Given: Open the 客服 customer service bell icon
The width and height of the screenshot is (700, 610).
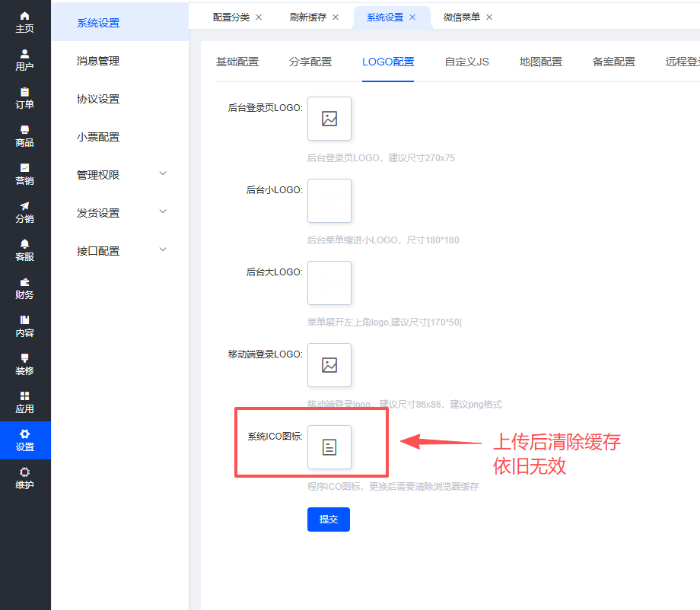Looking at the screenshot, I should (25, 244).
